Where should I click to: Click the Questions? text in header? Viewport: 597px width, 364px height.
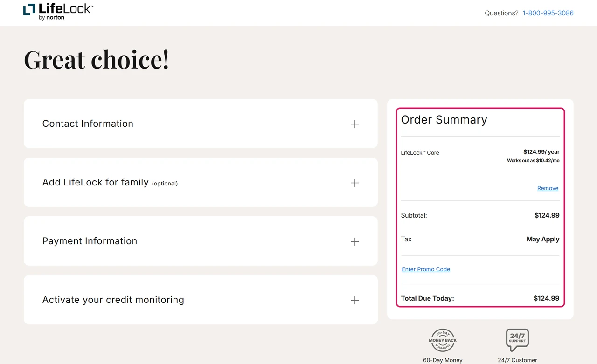click(501, 13)
